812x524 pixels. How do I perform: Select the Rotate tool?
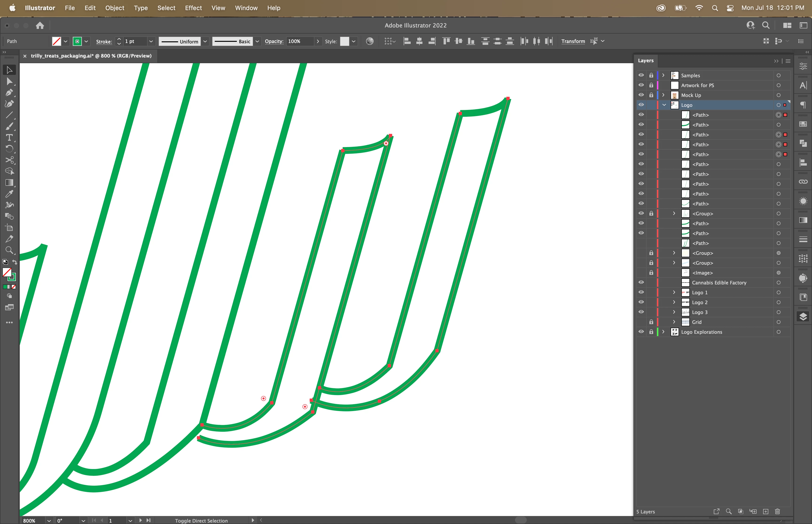9,149
